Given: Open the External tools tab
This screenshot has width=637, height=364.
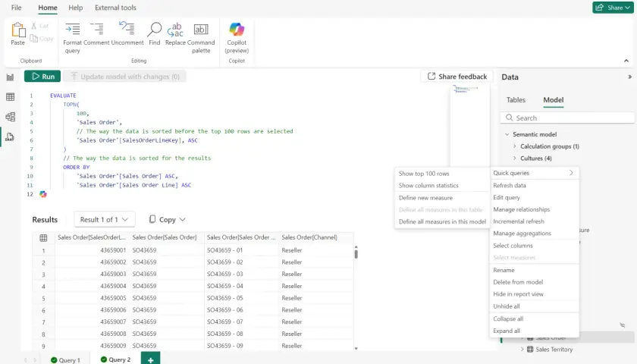Looking at the screenshot, I should point(115,8).
